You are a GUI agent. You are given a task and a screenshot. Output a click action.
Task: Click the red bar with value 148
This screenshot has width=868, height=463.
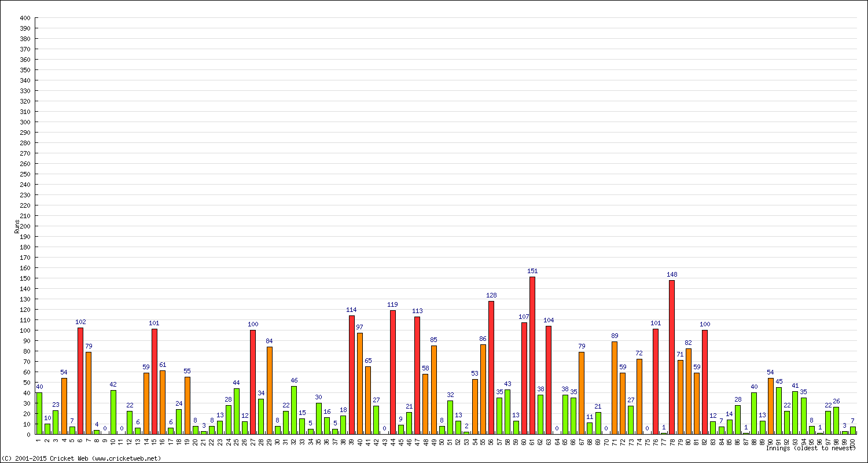pyautogui.click(x=672, y=357)
